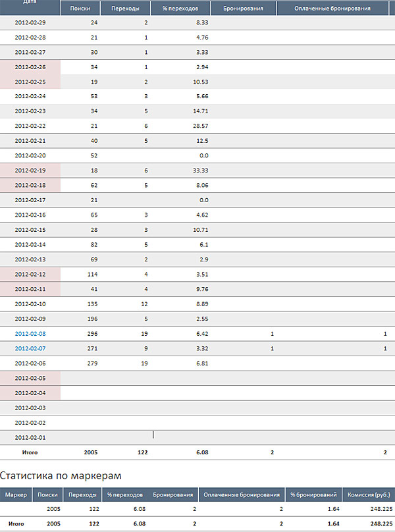Select the 2012-02-10 row date

click(x=30, y=304)
